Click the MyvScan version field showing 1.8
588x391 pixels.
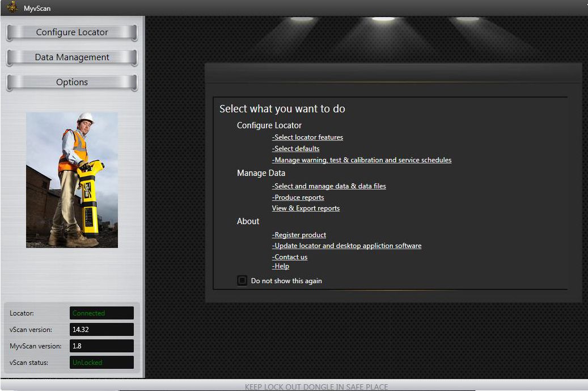click(101, 346)
